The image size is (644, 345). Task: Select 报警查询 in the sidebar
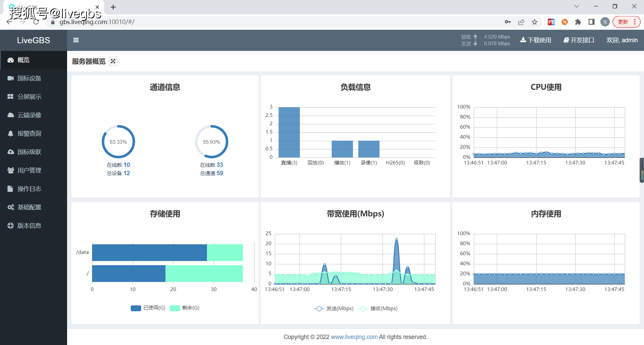point(34,134)
